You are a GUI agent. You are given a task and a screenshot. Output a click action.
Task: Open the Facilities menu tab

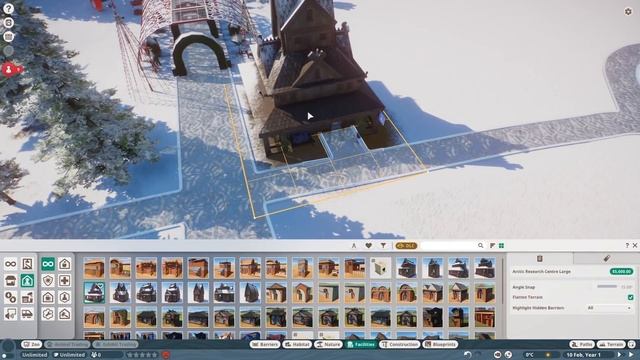[361, 344]
